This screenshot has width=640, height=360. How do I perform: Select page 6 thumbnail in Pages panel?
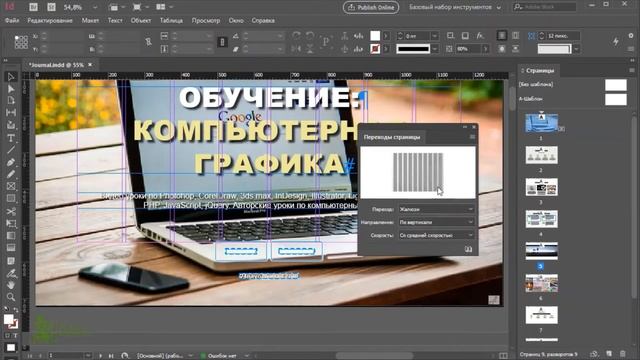point(542,283)
